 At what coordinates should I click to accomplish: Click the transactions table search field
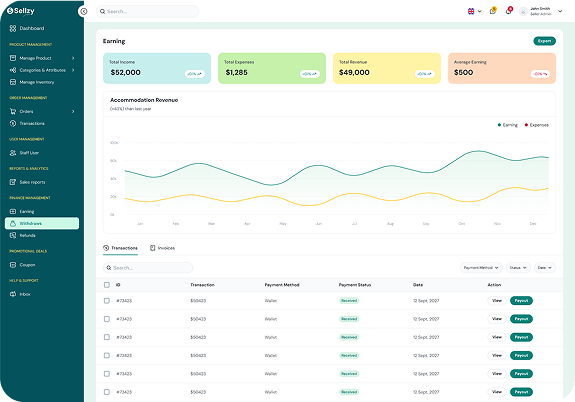148,268
